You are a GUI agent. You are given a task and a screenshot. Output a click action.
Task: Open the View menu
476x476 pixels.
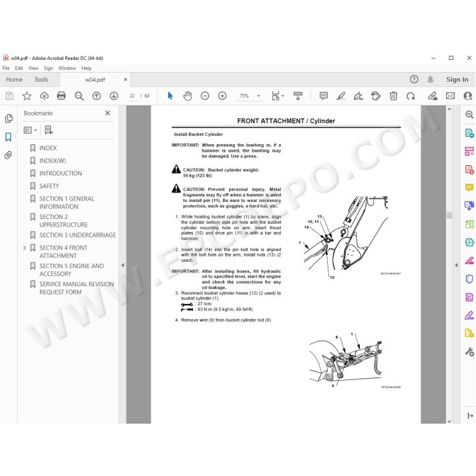[x=33, y=68]
